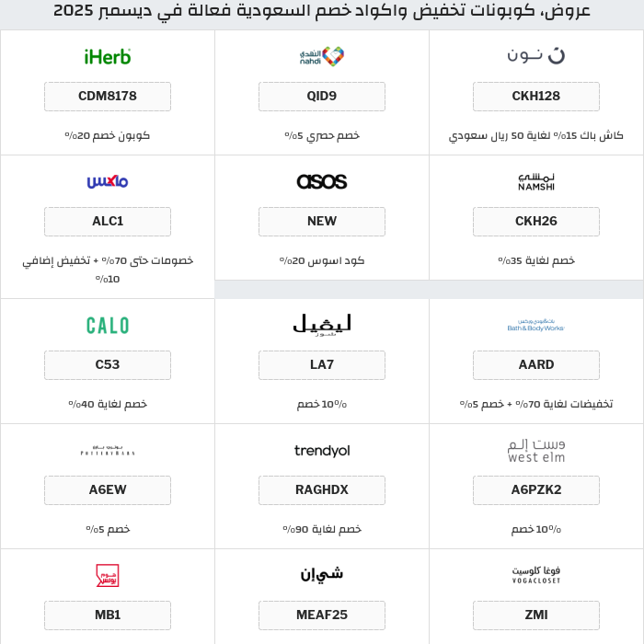This screenshot has width=644, height=644.
Task: Copy the ASOS coupon code NEW
Action: coord(321,222)
